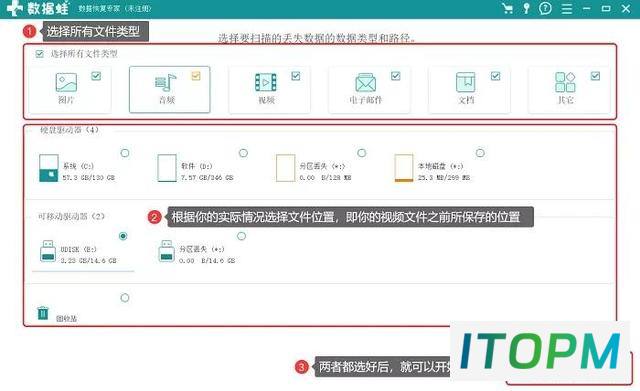Viewport: 640px width, 391px height.
Task: Select the removable 分区丢失 radio button
Action: coord(241,236)
